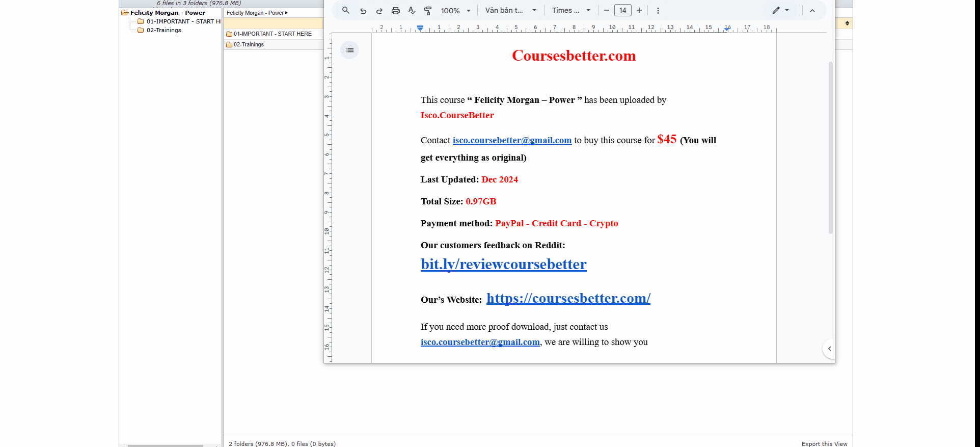Decrease the font size

pyautogui.click(x=607, y=10)
